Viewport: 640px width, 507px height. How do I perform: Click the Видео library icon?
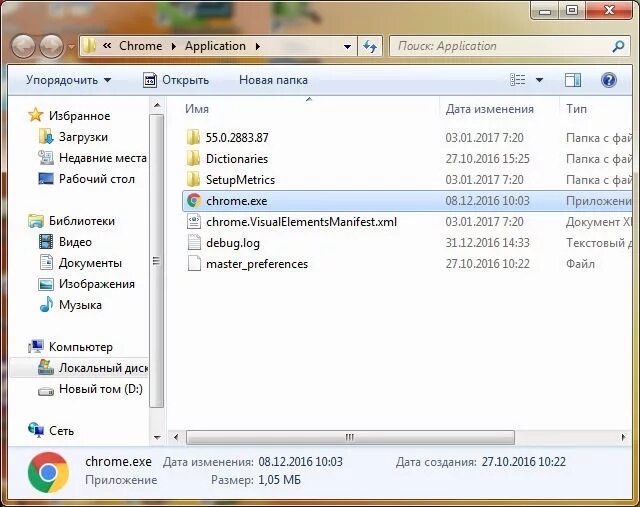tap(46, 242)
